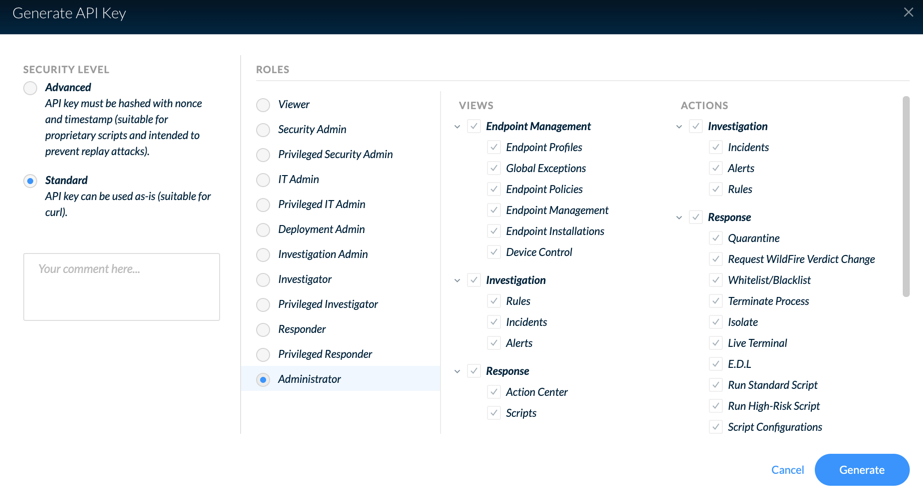Pick the Deployment Admin role

click(263, 230)
